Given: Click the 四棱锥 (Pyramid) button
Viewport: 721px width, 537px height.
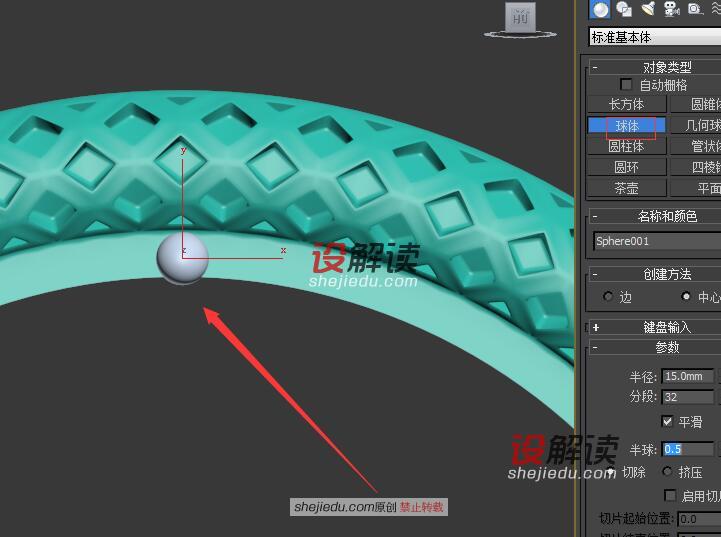Looking at the screenshot, I should [696, 167].
